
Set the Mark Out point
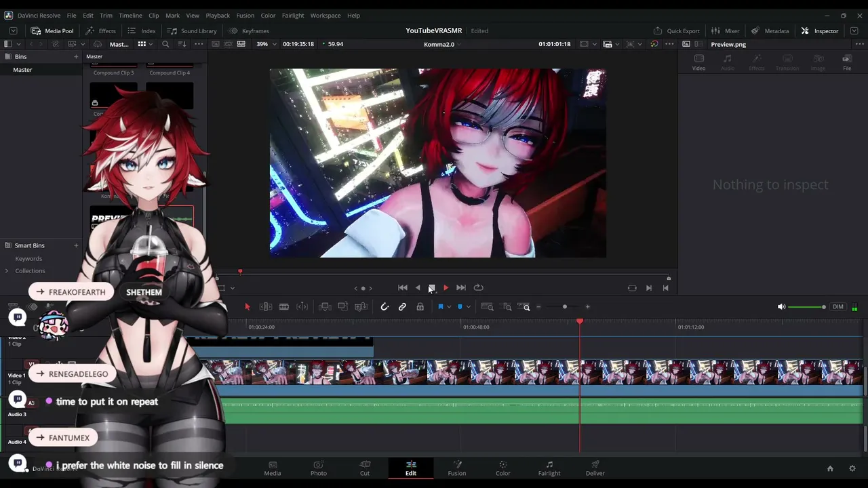coord(665,288)
